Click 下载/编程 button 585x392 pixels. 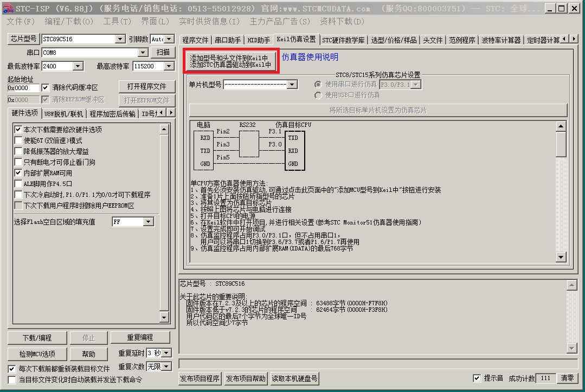(x=37, y=338)
